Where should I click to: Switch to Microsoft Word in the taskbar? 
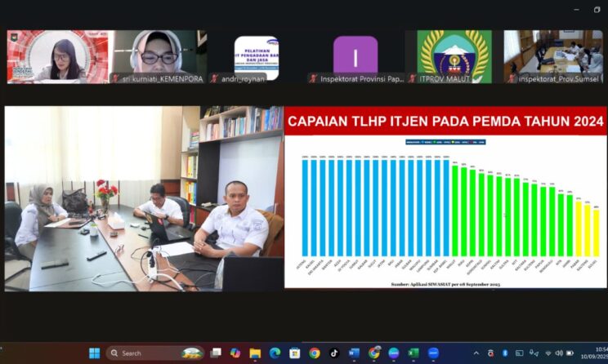pos(354,353)
